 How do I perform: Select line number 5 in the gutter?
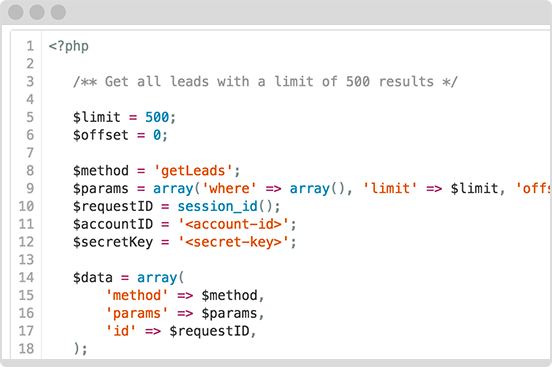click(x=30, y=117)
